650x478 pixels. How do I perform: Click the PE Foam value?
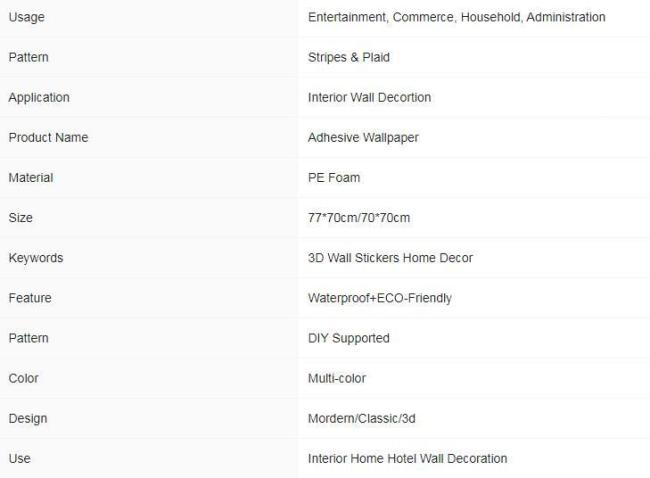click(x=334, y=178)
